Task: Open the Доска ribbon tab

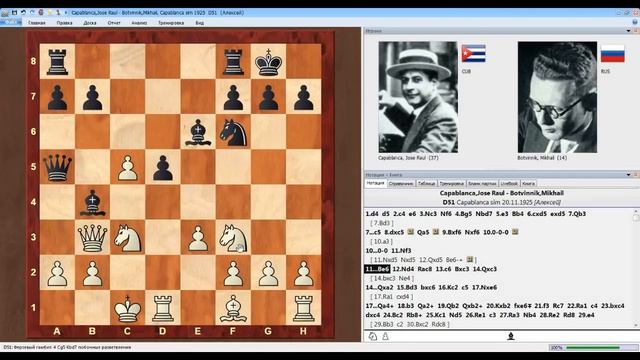Action: [x=90, y=23]
